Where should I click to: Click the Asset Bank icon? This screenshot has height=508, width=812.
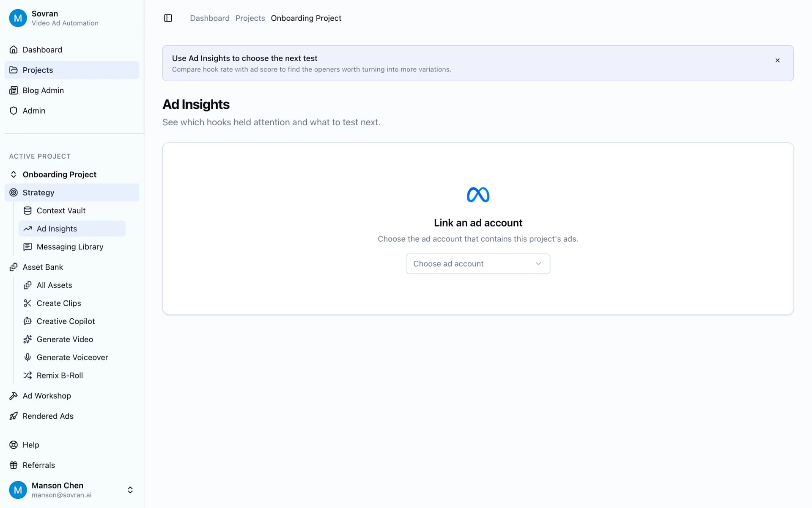(14, 267)
